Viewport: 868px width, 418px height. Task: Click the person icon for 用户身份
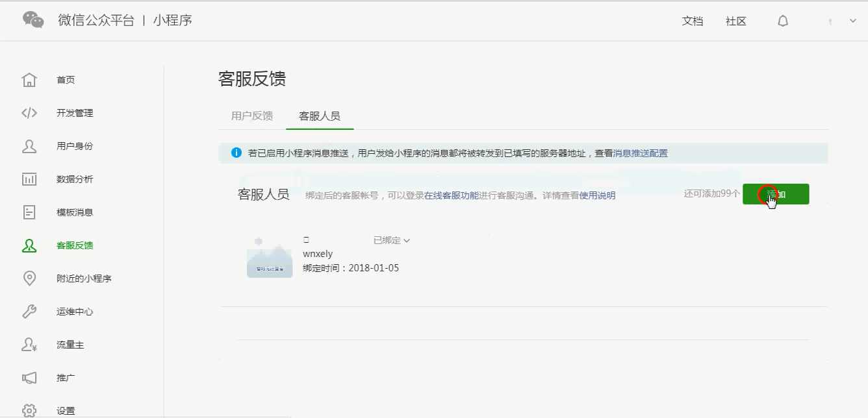pos(29,146)
